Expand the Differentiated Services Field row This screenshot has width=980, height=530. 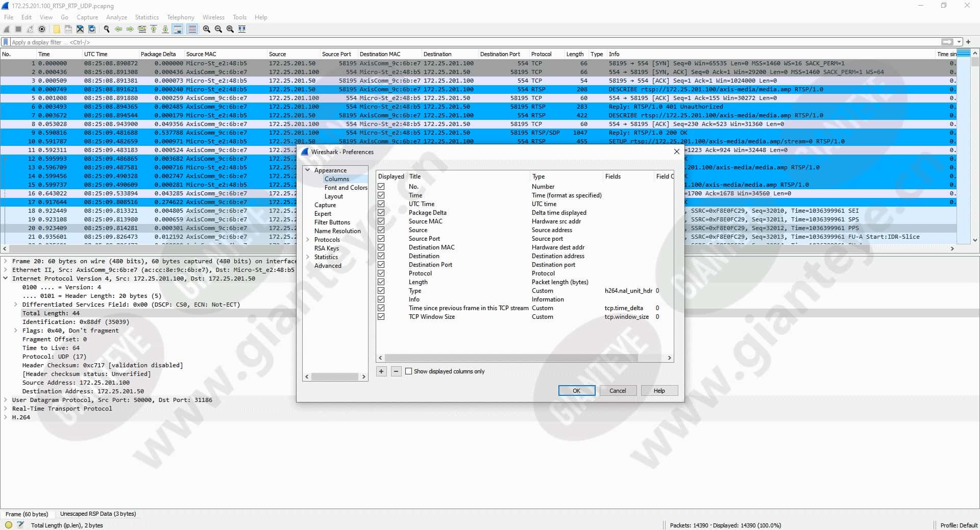pos(16,305)
